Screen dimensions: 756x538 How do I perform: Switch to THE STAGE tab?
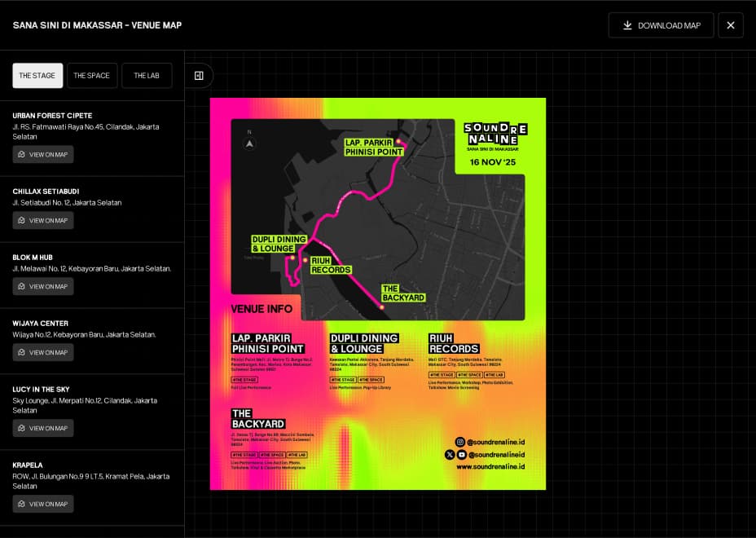click(37, 76)
